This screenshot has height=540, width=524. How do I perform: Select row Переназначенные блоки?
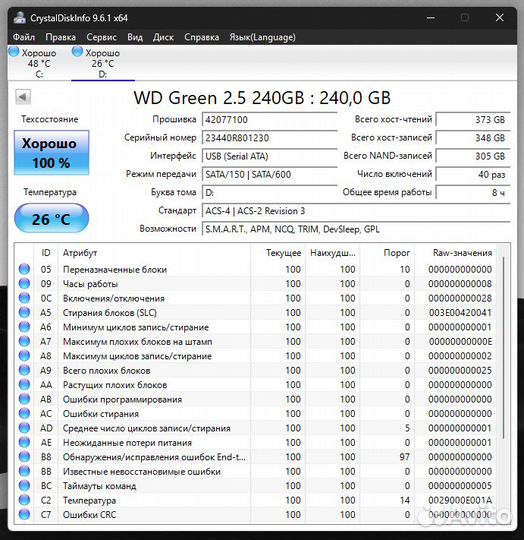pos(256,269)
